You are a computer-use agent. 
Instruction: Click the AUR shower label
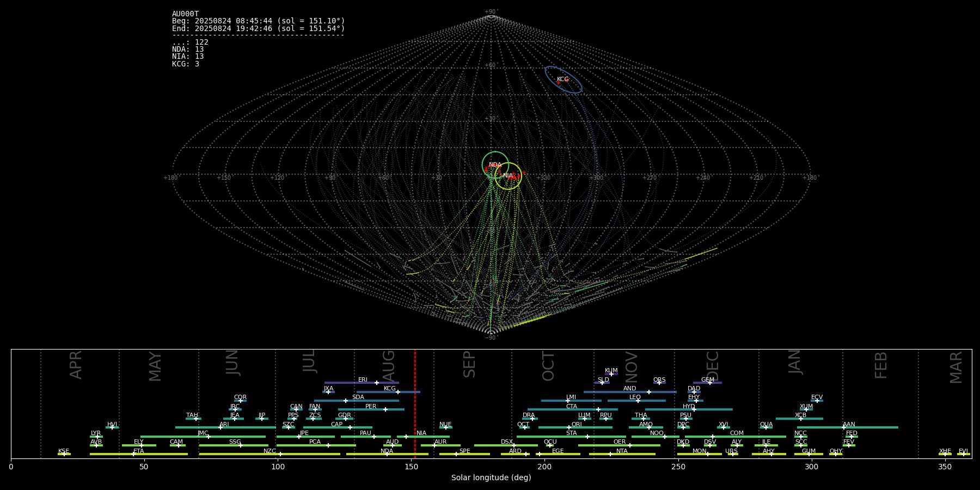tap(440, 442)
